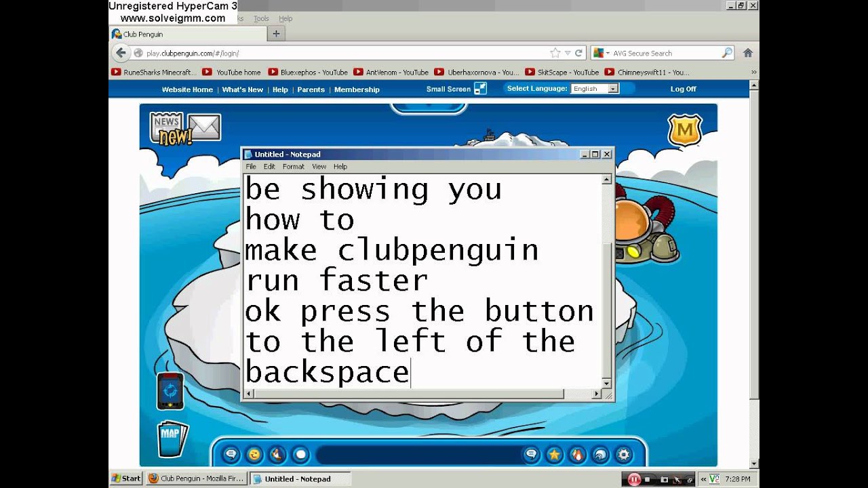This screenshot has width=868, height=488.
Task: Open the chat bubble icon in the game toolbar
Action: 231,454
